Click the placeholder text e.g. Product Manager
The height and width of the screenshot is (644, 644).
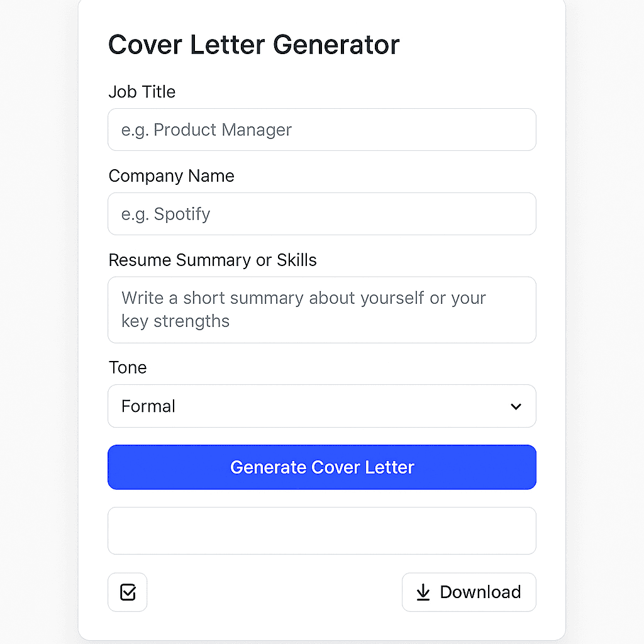click(x=206, y=130)
